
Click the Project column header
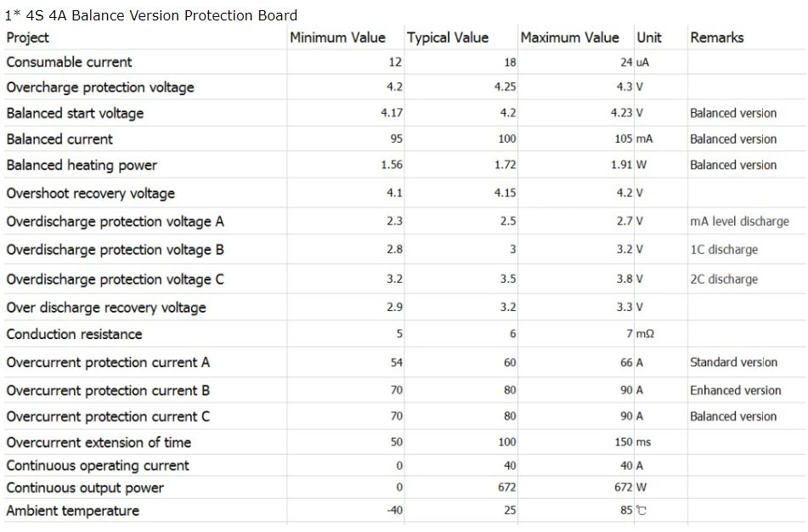point(28,37)
